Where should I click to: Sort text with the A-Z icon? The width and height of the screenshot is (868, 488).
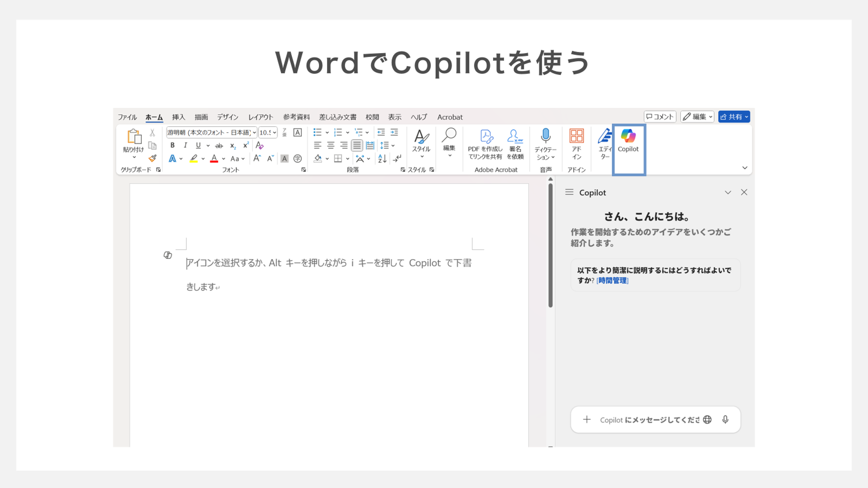click(382, 158)
